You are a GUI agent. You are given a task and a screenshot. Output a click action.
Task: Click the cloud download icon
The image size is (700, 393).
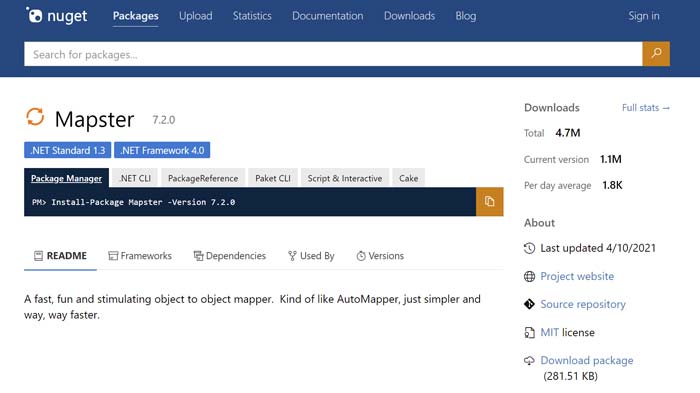(x=529, y=360)
